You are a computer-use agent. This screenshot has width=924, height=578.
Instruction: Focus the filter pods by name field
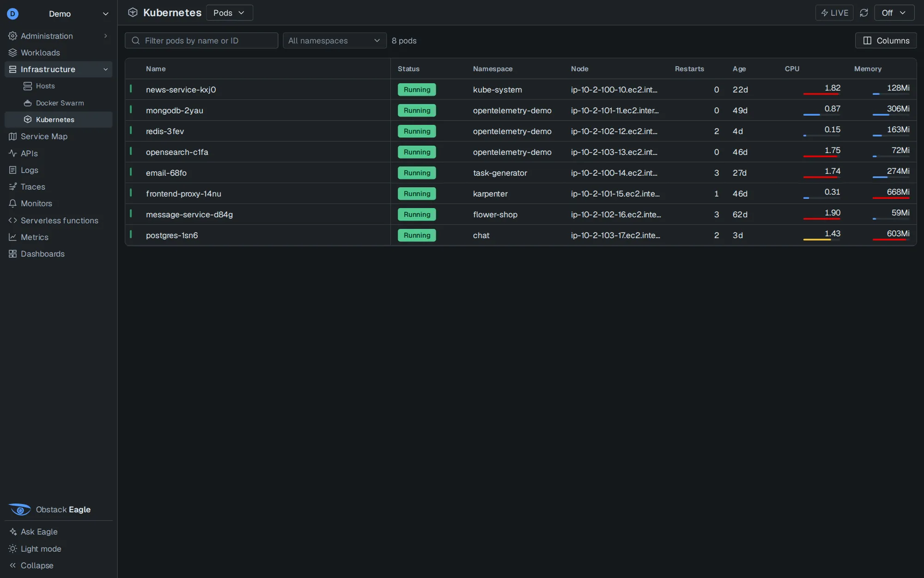coord(201,41)
